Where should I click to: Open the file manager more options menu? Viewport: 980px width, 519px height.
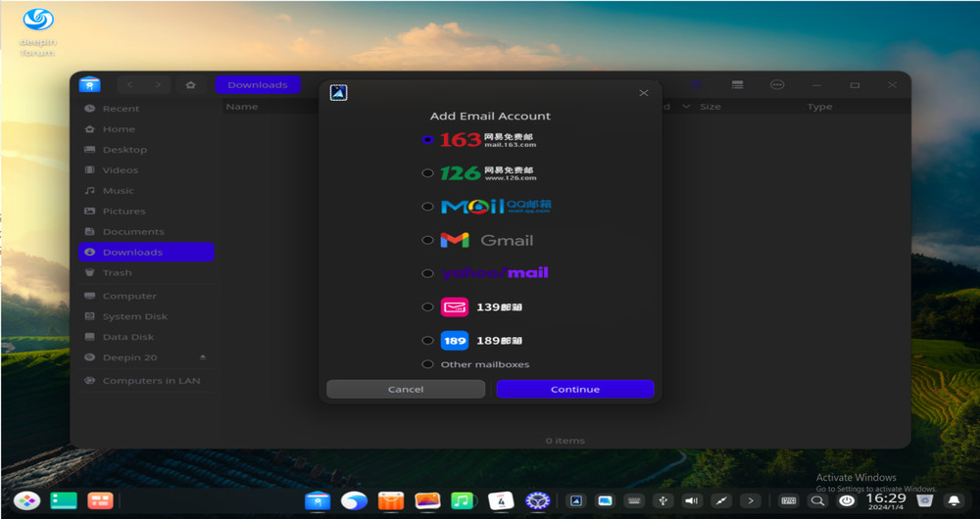777,85
